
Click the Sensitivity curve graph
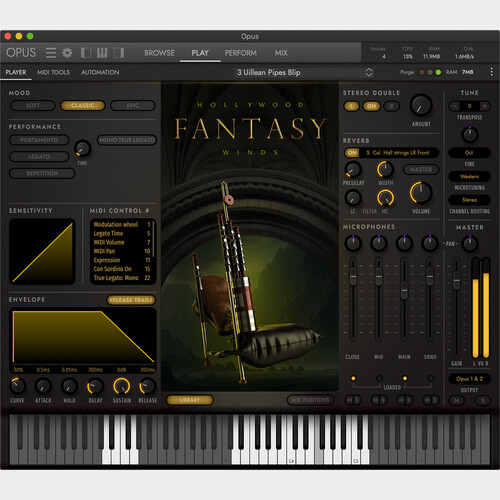point(42,252)
